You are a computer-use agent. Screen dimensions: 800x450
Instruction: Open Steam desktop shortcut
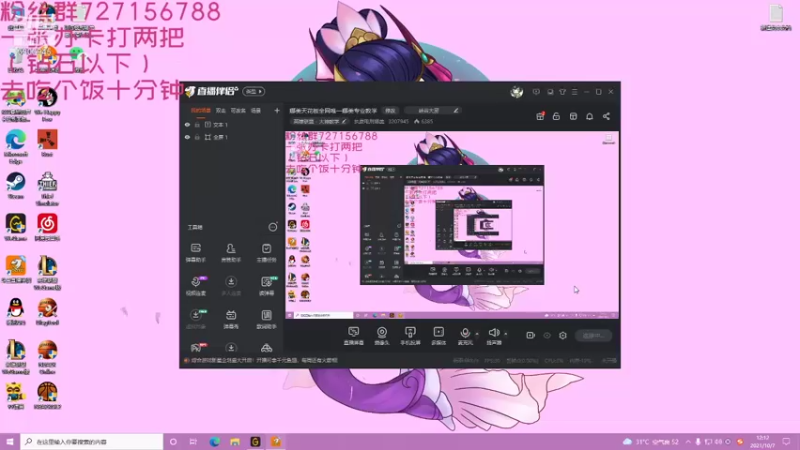coord(16,185)
